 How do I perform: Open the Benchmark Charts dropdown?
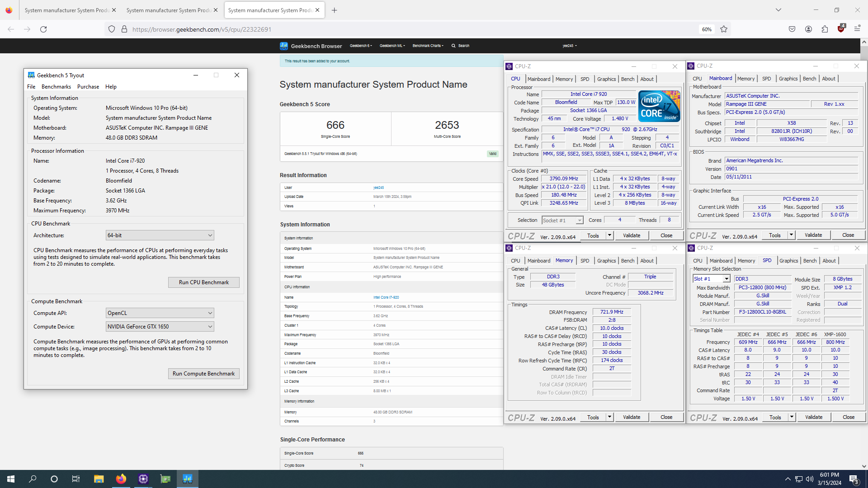tap(428, 46)
